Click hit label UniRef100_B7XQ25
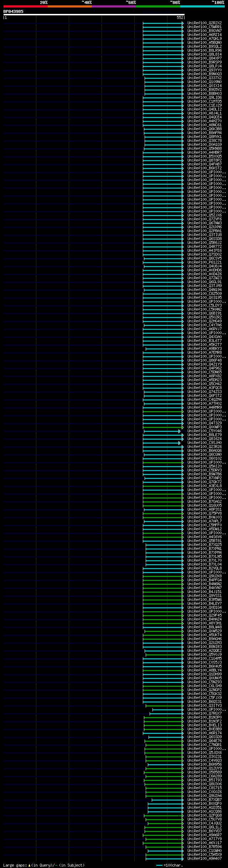Viewport: 228px width, 868px height. pos(204,545)
